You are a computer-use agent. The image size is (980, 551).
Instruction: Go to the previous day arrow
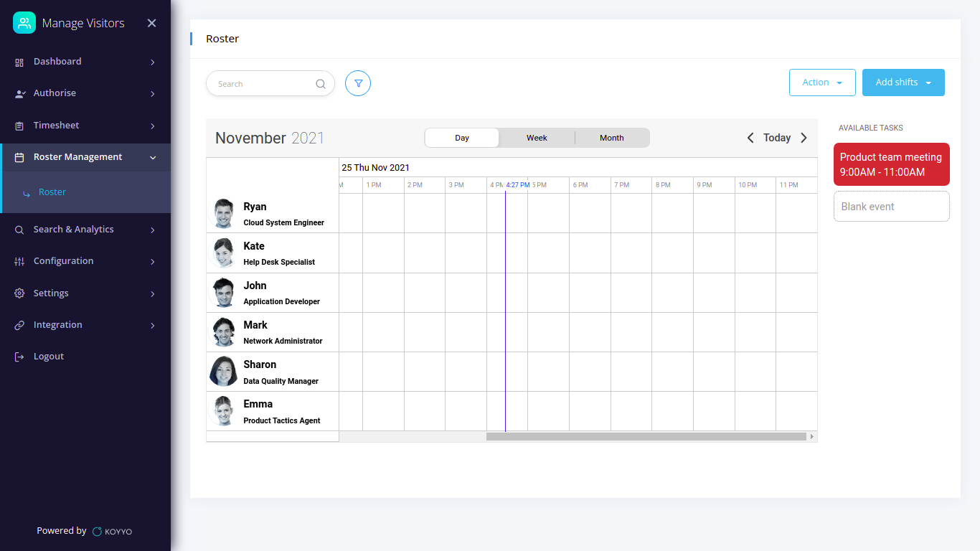[x=750, y=138]
